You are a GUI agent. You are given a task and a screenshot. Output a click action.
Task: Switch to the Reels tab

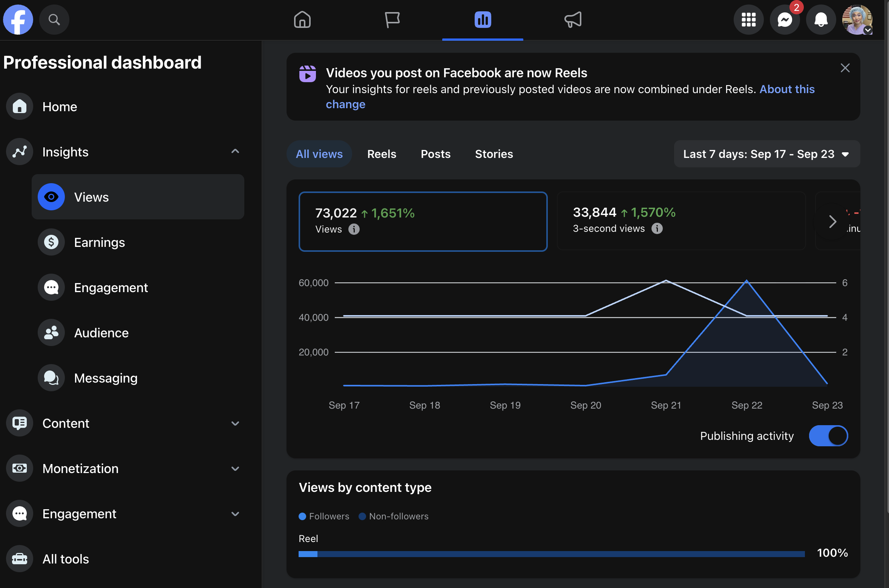point(382,154)
